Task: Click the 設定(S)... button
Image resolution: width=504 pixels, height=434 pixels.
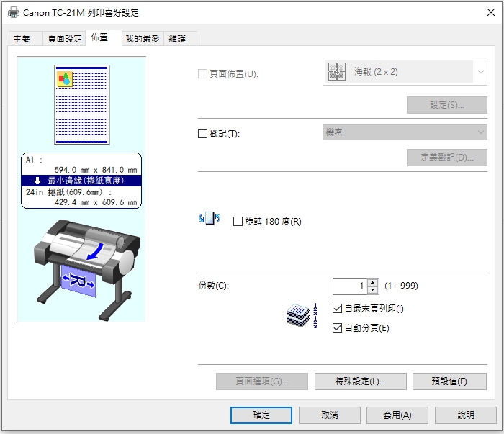Action: tap(447, 105)
